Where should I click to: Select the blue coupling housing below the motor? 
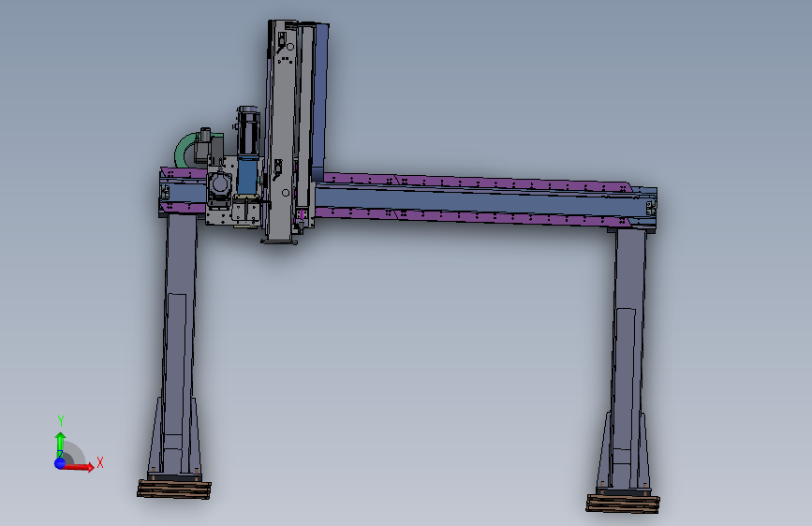[x=247, y=174]
